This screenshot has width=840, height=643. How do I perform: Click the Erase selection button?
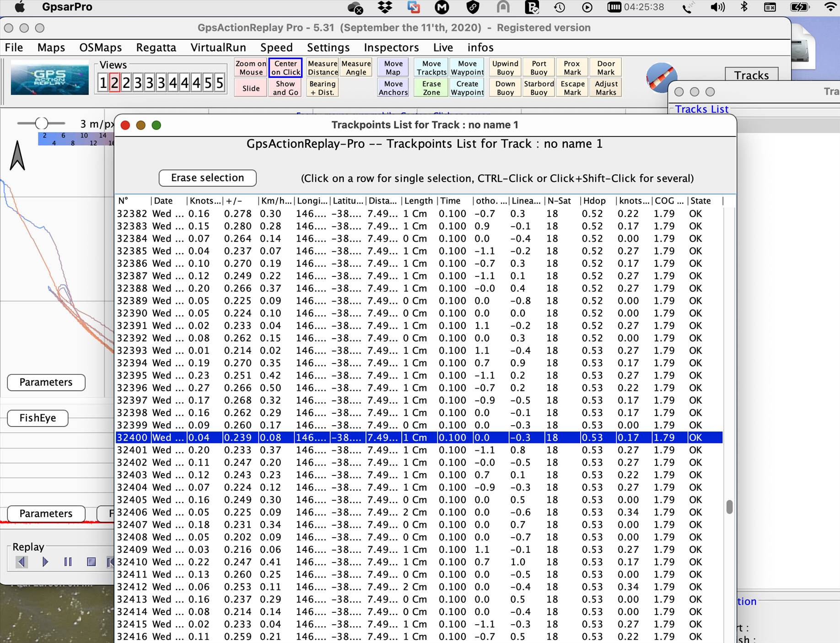207,178
